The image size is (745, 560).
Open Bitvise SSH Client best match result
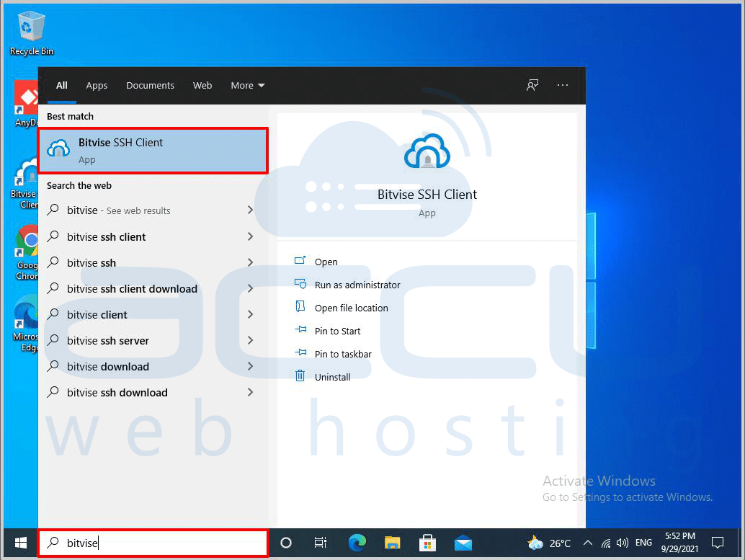coord(153,151)
